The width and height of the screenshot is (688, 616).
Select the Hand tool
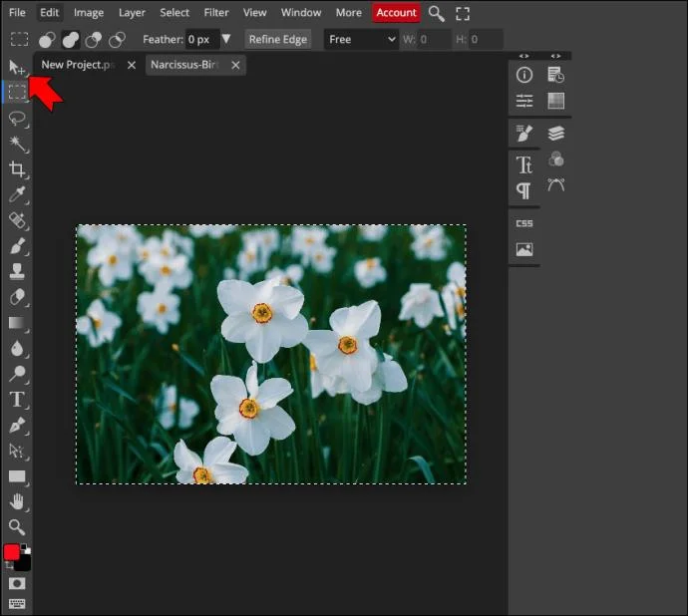point(17,501)
